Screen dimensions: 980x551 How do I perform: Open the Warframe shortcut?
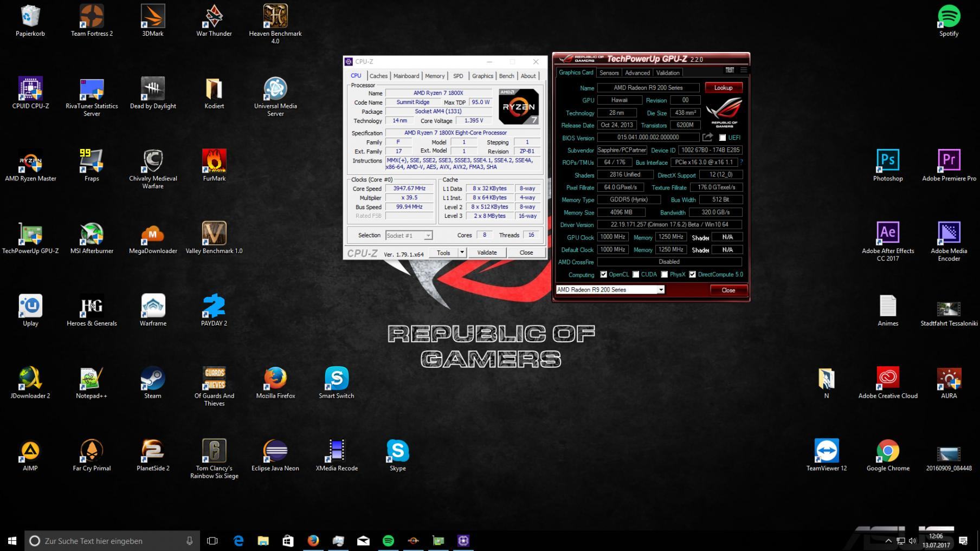(153, 311)
